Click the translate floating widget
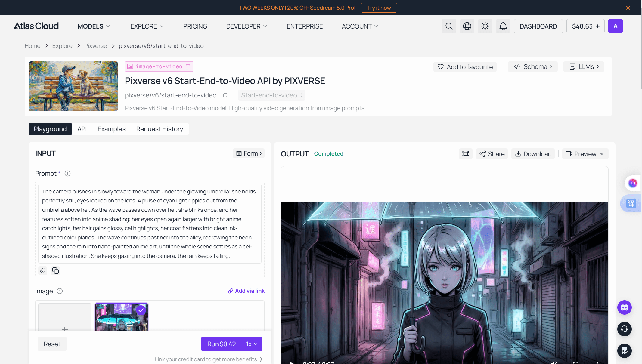The height and width of the screenshot is (364, 642). click(631, 204)
